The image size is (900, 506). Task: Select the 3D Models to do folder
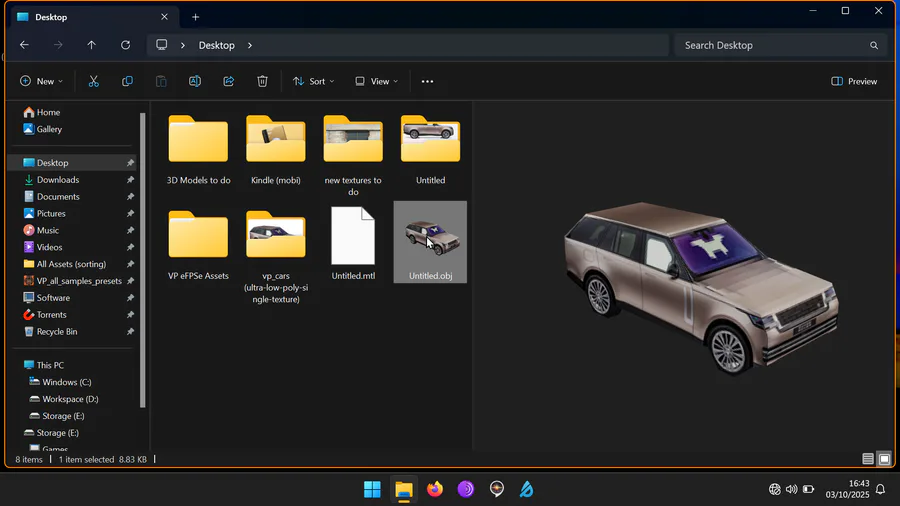[x=199, y=150]
